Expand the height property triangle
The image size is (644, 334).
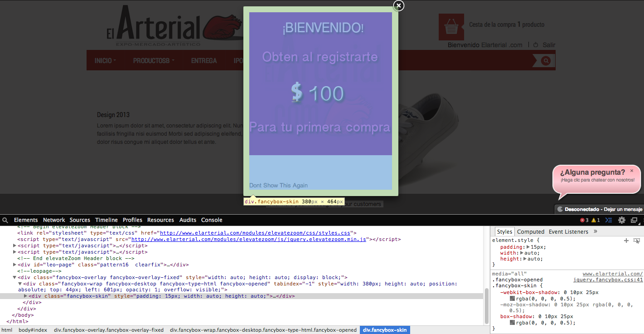(525, 259)
